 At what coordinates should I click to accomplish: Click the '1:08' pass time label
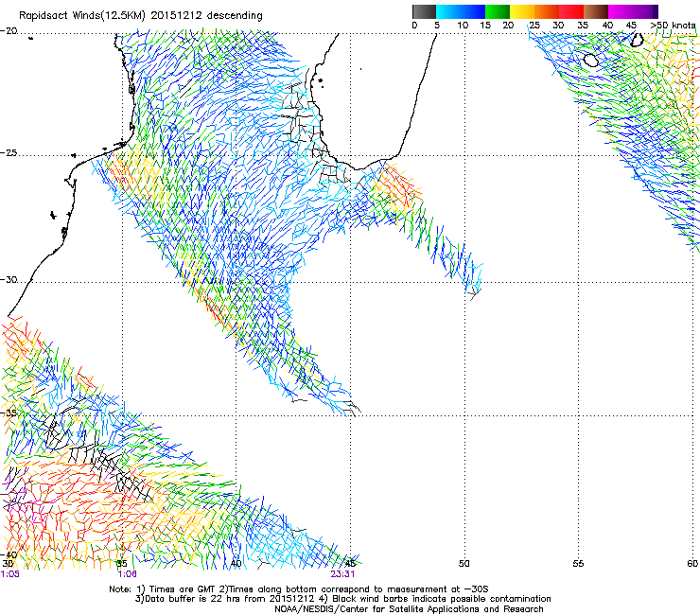[x=128, y=574]
